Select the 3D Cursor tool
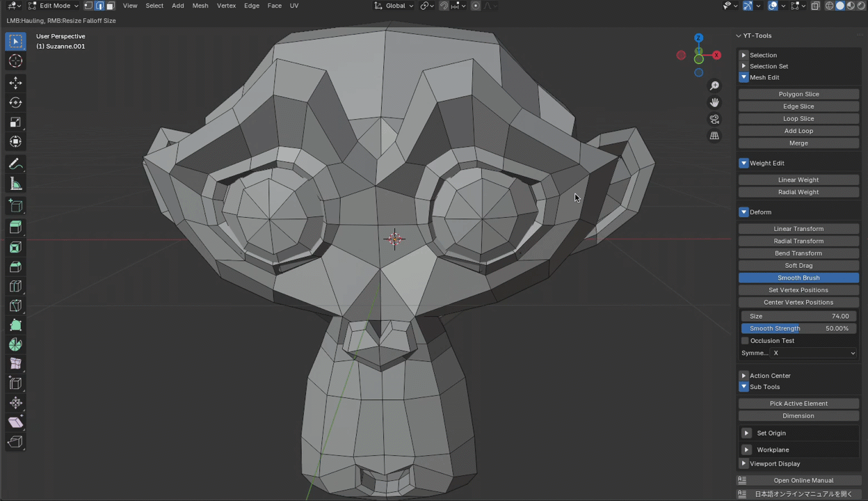The image size is (868, 501). click(x=15, y=61)
